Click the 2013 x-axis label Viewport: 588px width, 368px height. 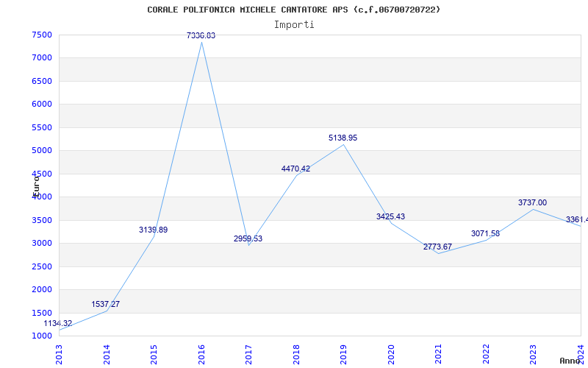[60, 355]
